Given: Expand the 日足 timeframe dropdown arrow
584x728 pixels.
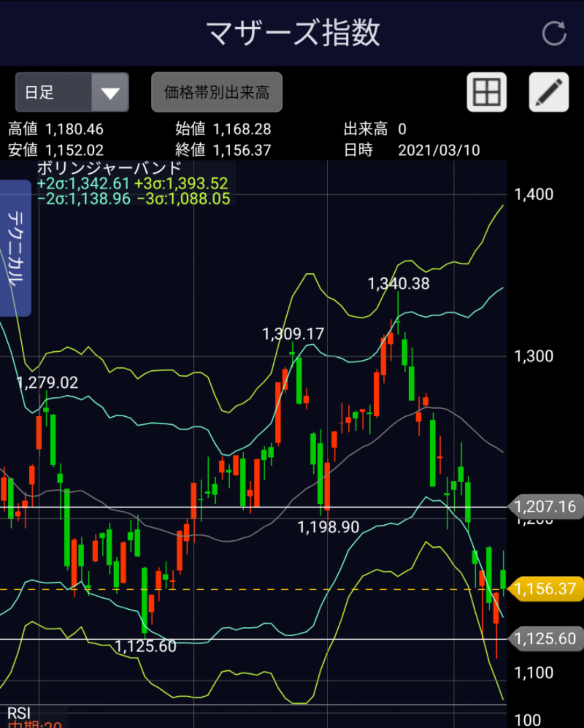Looking at the screenshot, I should [110, 92].
